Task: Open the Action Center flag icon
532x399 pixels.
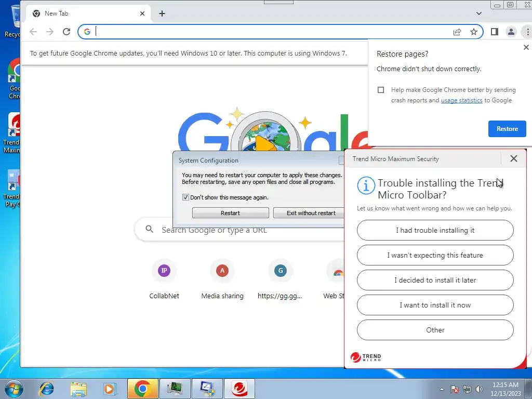Action: (455, 389)
